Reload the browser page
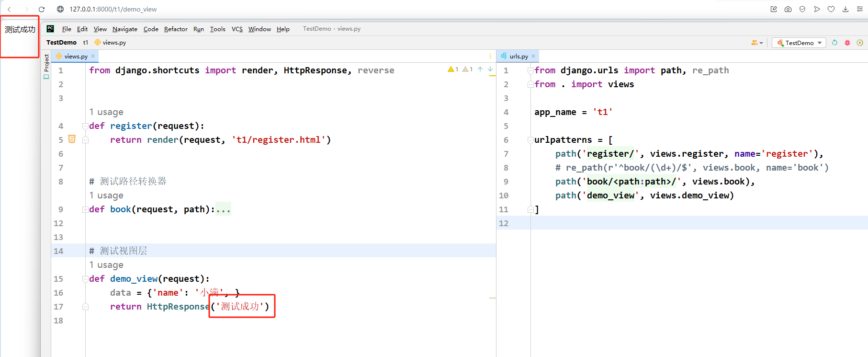 click(42, 9)
